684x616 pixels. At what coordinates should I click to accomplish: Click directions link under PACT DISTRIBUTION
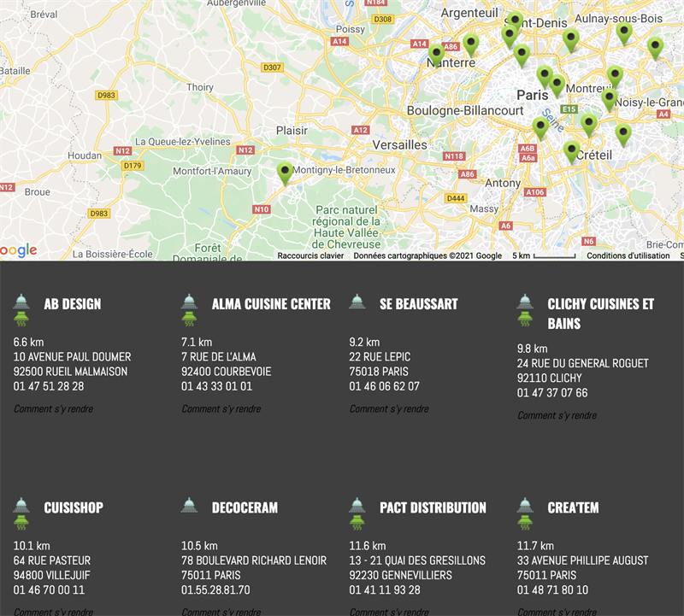click(389, 612)
